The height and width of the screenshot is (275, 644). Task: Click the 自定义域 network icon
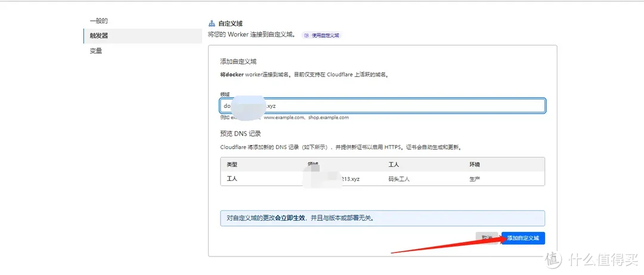click(x=212, y=24)
